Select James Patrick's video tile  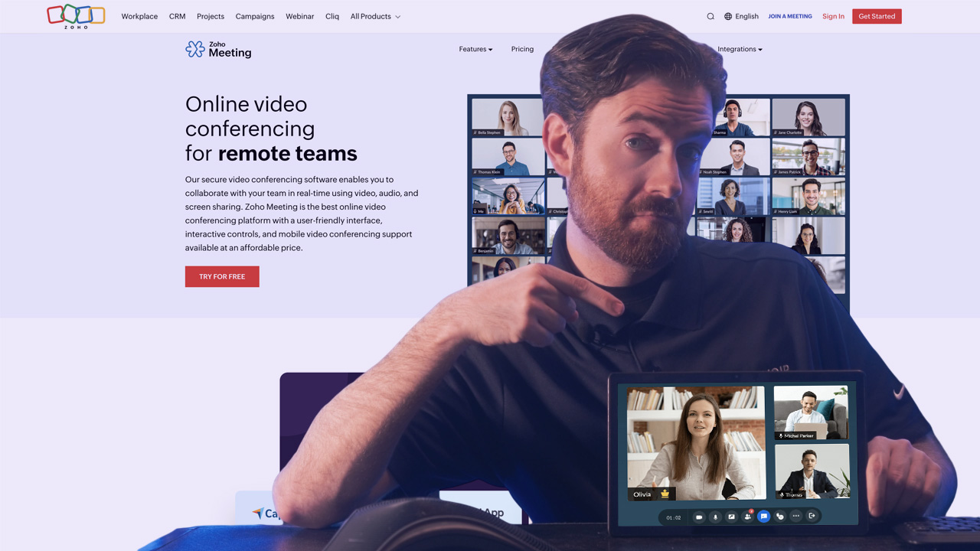pos(808,157)
